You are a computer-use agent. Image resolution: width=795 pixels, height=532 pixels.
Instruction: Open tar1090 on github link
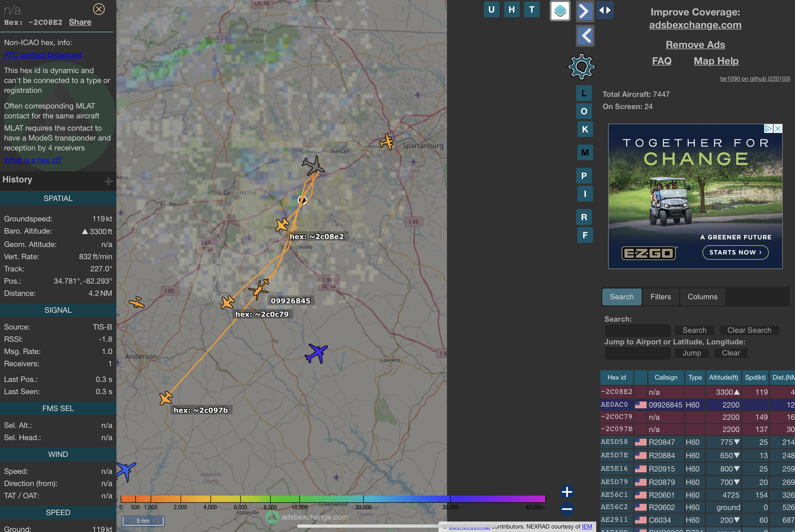coord(755,78)
